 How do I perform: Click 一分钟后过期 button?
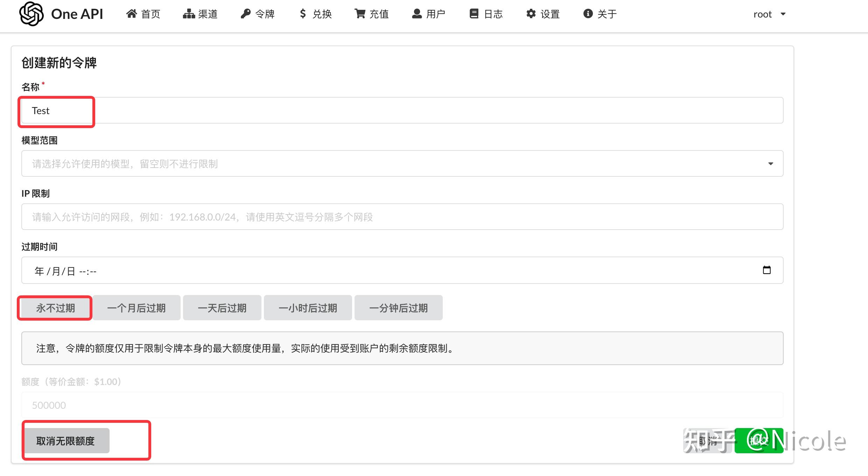coord(398,308)
